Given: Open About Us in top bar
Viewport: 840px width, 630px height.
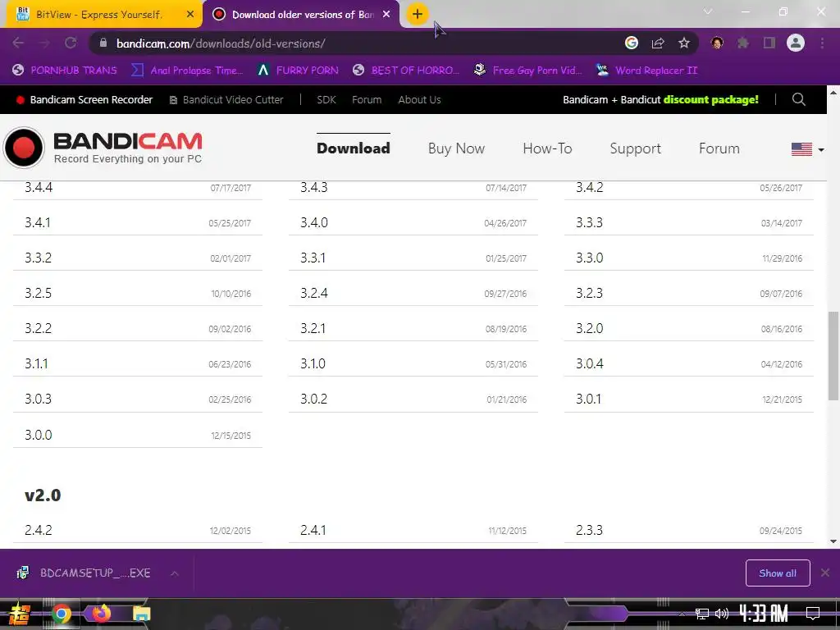Looking at the screenshot, I should (419, 99).
